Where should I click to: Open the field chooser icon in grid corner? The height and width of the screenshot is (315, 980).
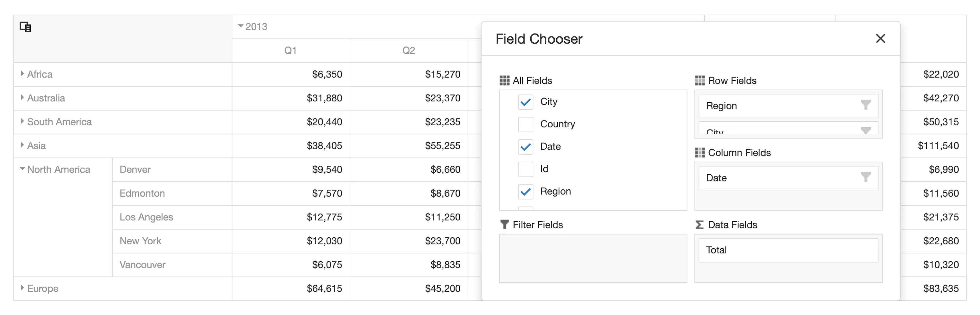[x=25, y=27]
